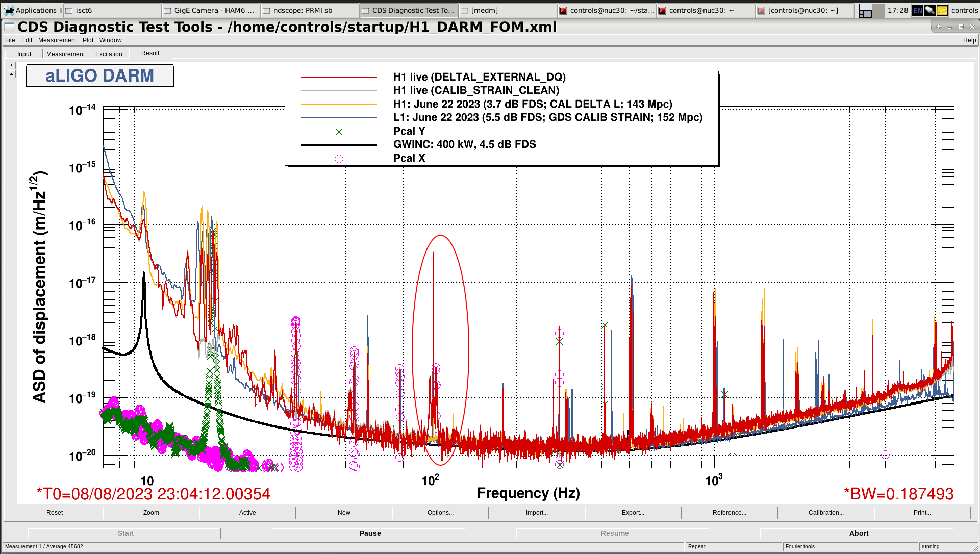Click the right-arrow panel expander button

[12, 65]
